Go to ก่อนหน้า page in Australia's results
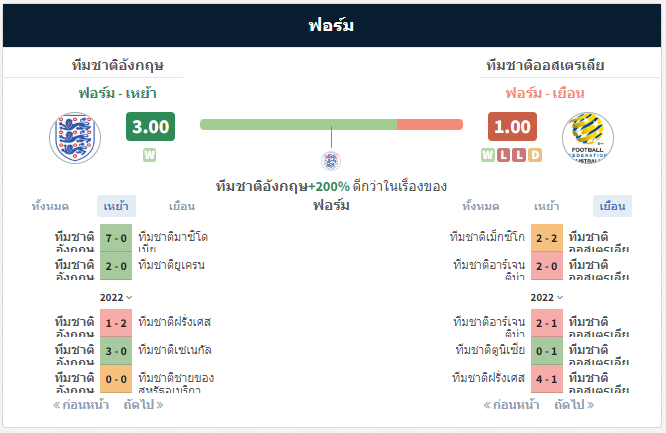Image resolution: width=666 pixels, height=433 pixels. (511, 405)
